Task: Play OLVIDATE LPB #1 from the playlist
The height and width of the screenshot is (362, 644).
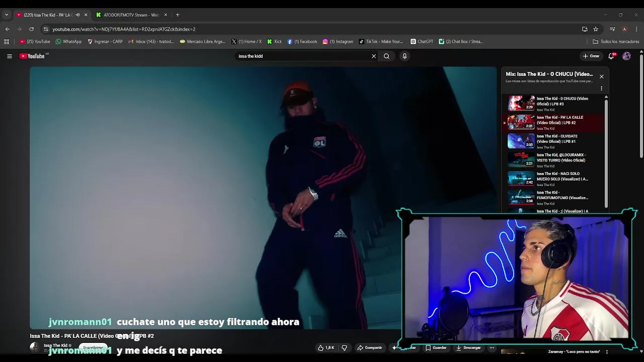Action: [x=552, y=141]
